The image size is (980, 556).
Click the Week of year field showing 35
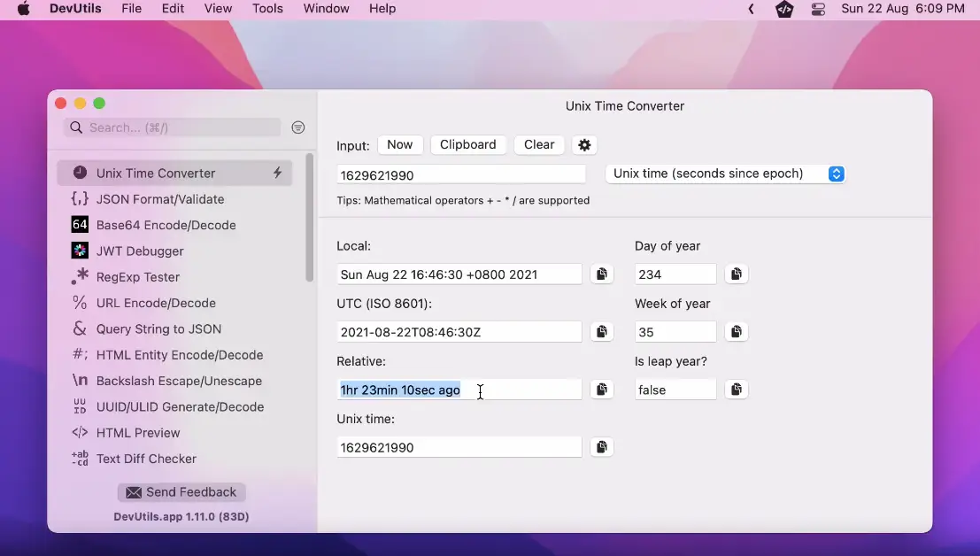click(675, 332)
